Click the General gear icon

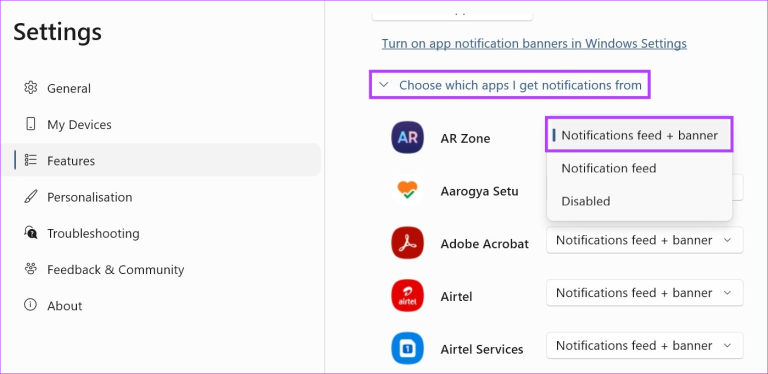pos(30,88)
